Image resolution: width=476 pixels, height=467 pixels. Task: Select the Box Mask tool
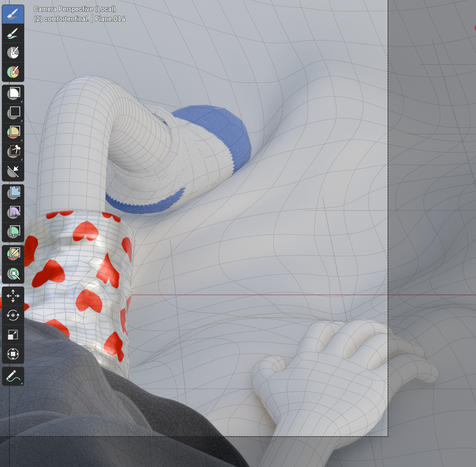coord(13,94)
